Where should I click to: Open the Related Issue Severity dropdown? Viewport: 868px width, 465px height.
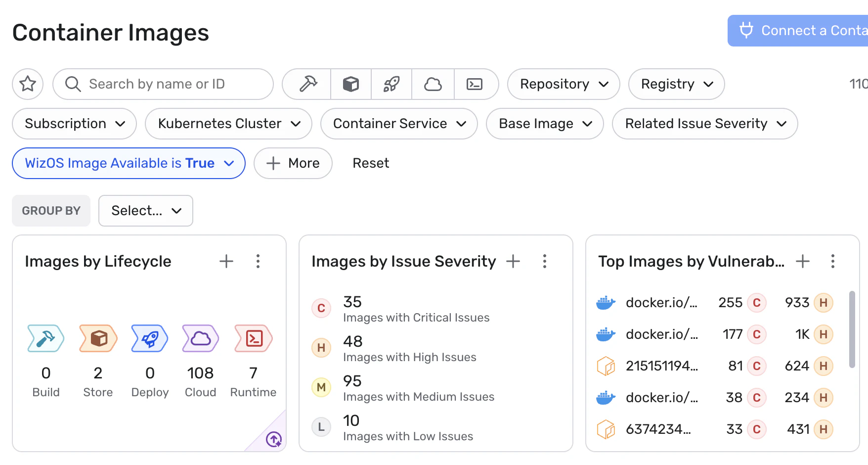(705, 124)
